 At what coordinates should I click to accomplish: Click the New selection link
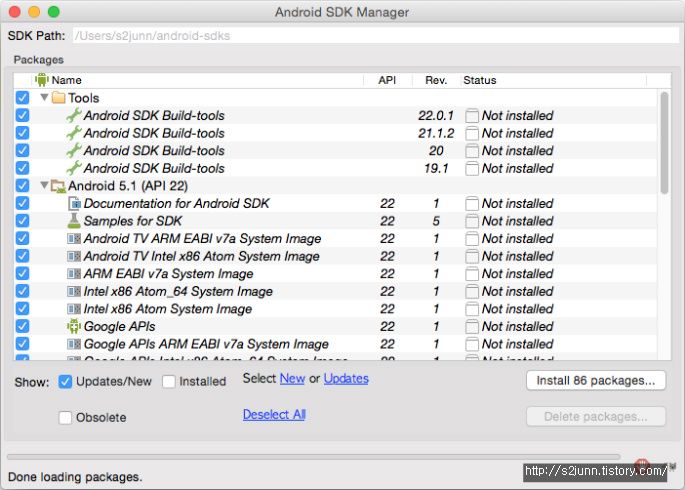coord(292,378)
